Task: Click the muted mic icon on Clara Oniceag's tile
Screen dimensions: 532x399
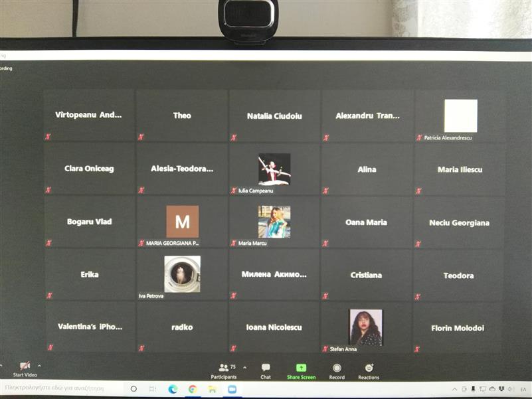Action: (48, 190)
